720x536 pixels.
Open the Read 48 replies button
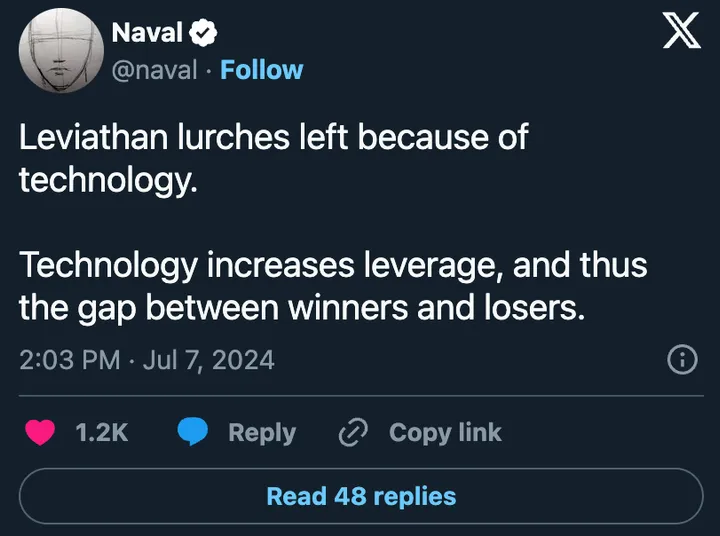360,496
